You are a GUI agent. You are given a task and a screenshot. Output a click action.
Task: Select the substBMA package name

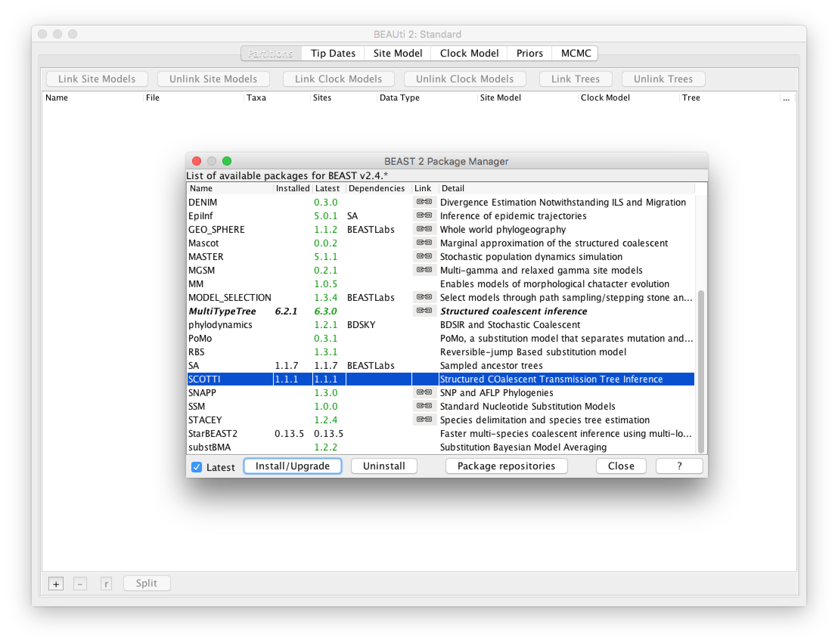[x=209, y=447]
